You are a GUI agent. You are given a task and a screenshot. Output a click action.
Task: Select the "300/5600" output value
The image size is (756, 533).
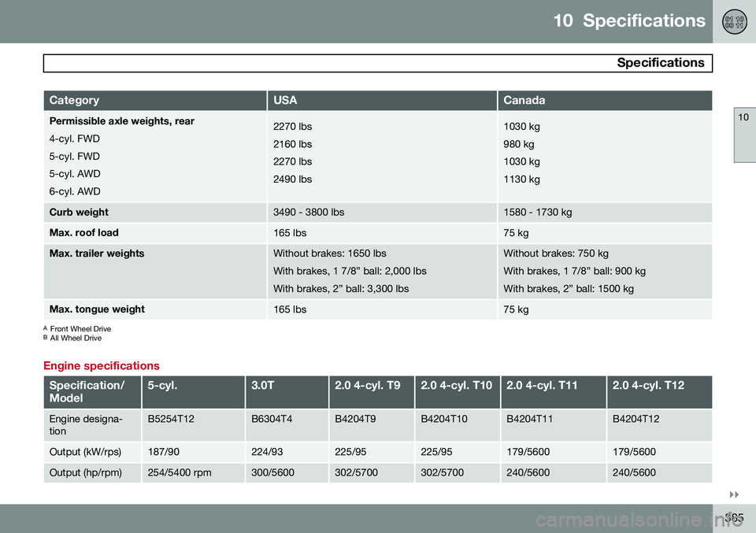tap(272, 472)
